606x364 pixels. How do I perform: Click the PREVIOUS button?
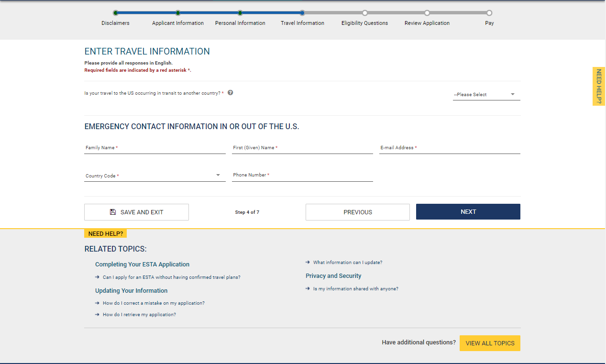click(357, 212)
